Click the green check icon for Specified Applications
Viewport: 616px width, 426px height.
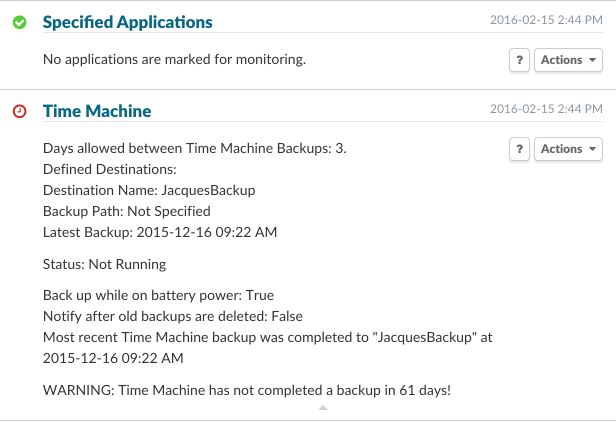click(x=20, y=22)
